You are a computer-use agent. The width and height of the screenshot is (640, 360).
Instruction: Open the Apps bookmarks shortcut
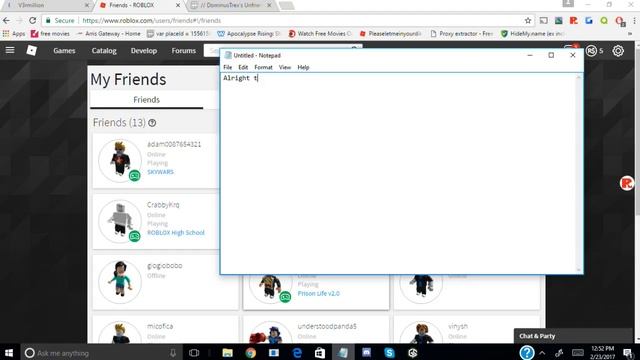coord(14,33)
